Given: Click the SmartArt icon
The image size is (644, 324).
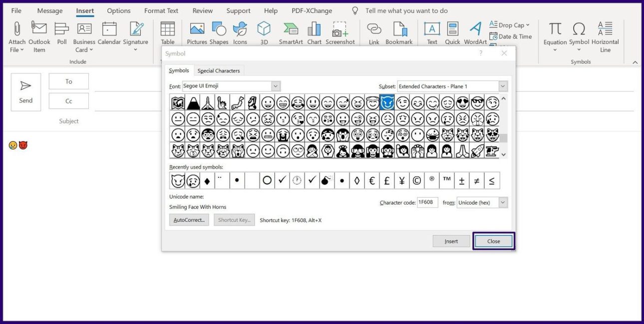Looking at the screenshot, I should click(x=291, y=29).
